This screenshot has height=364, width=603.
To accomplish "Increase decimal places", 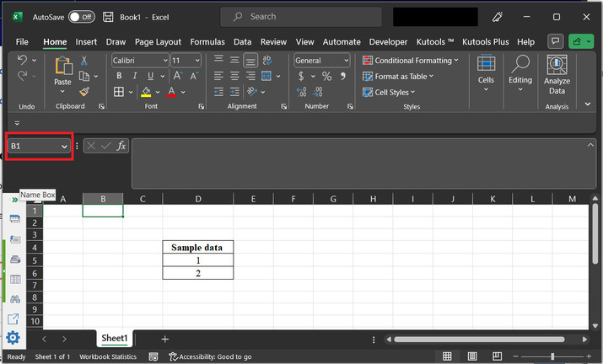I will (x=302, y=92).
